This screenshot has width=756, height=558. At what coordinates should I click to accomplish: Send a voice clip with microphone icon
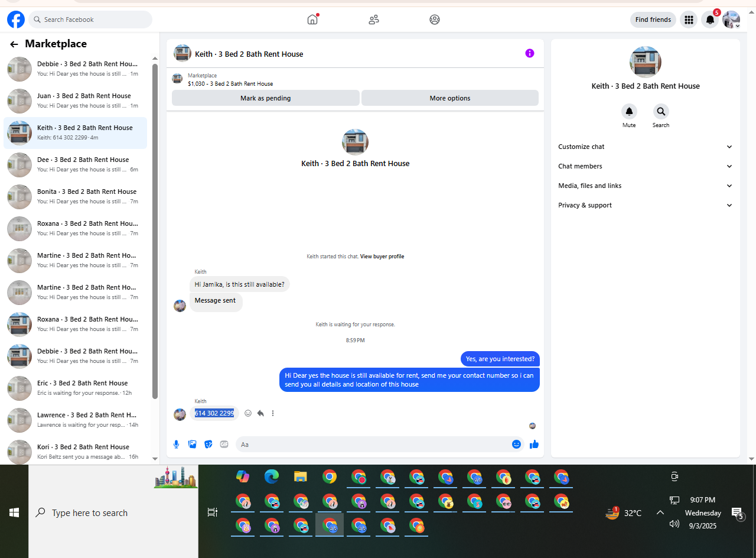[x=177, y=445]
